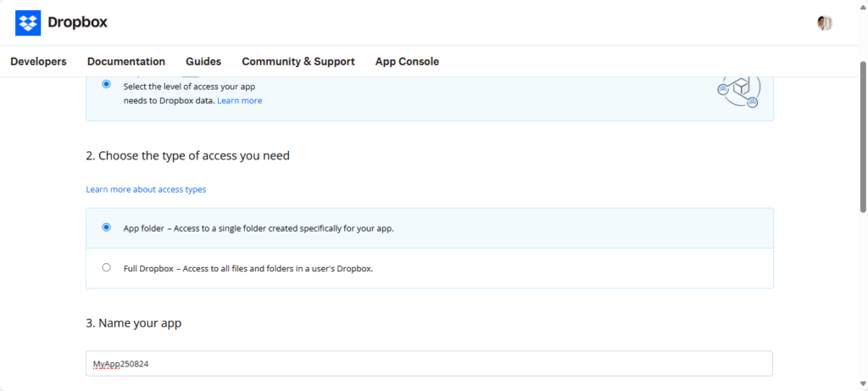Click the 'Choose the type of access' heading
The width and height of the screenshot is (868, 391).
pos(187,156)
